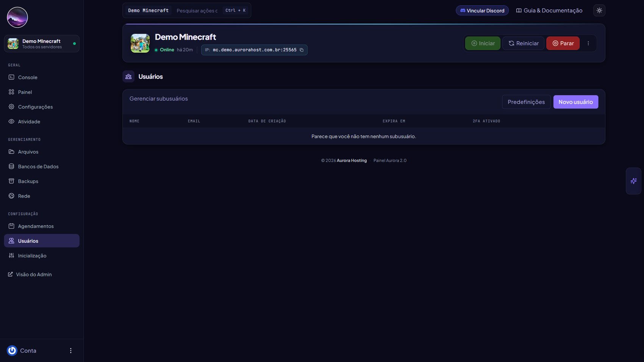Open Conta account avatar
Image resolution: width=644 pixels, height=362 pixels.
point(12,351)
